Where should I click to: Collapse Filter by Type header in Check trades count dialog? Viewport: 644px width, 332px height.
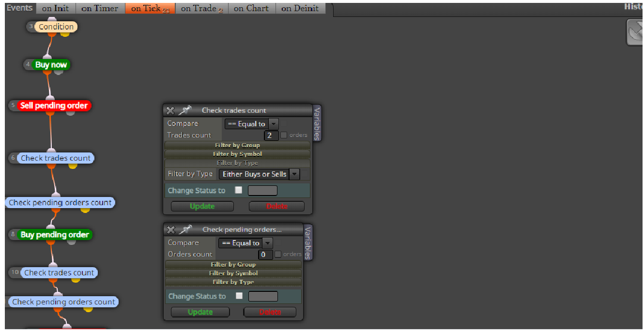coord(237,163)
